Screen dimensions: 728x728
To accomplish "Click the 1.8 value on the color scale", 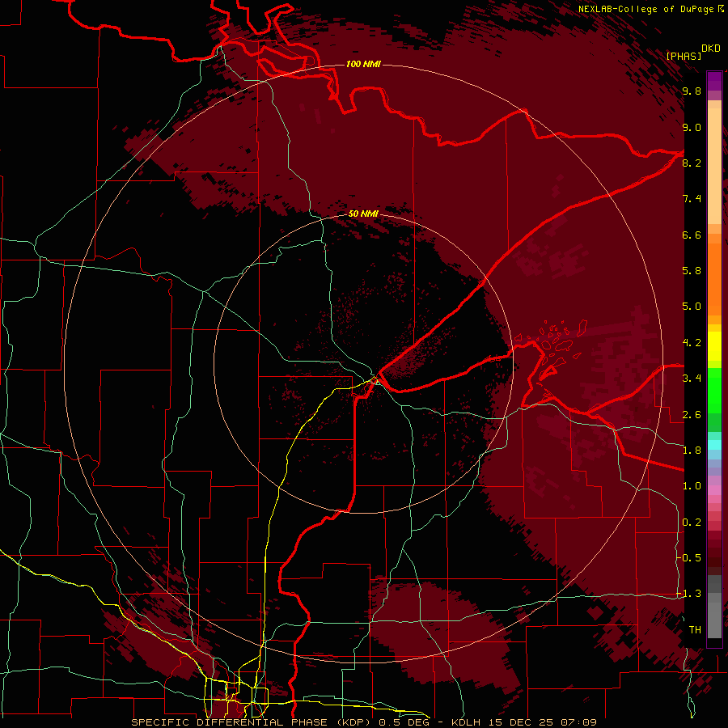I will [692, 451].
